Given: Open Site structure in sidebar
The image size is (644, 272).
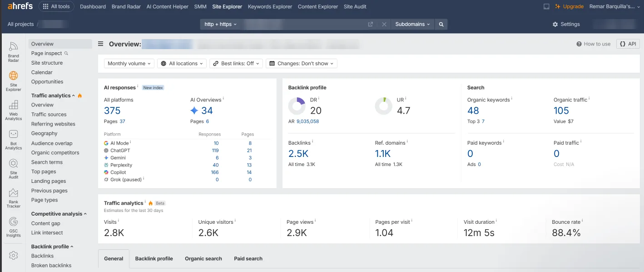Looking at the screenshot, I should pyautogui.click(x=47, y=63).
